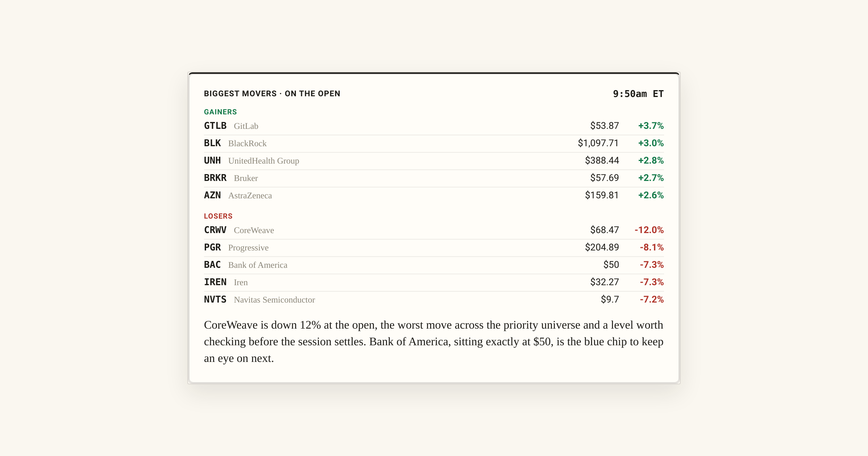This screenshot has height=456, width=868.
Task: Click BlackRock price $1,097.71
Action: coord(598,143)
